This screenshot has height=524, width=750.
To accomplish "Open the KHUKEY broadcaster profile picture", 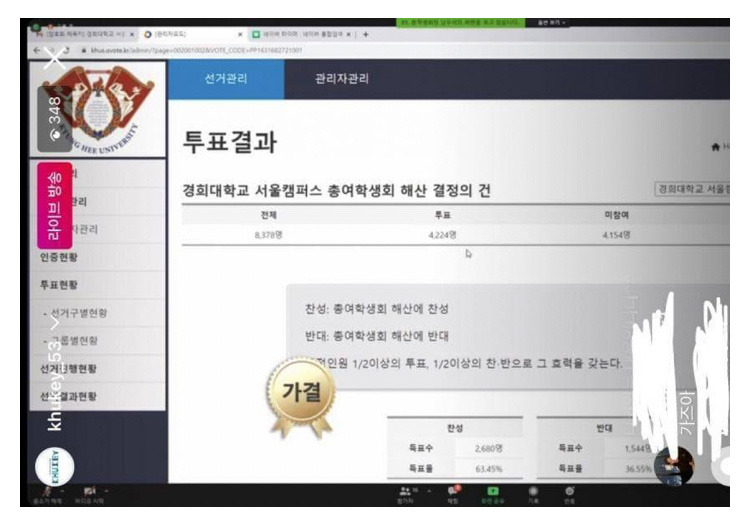I will tap(55, 467).
